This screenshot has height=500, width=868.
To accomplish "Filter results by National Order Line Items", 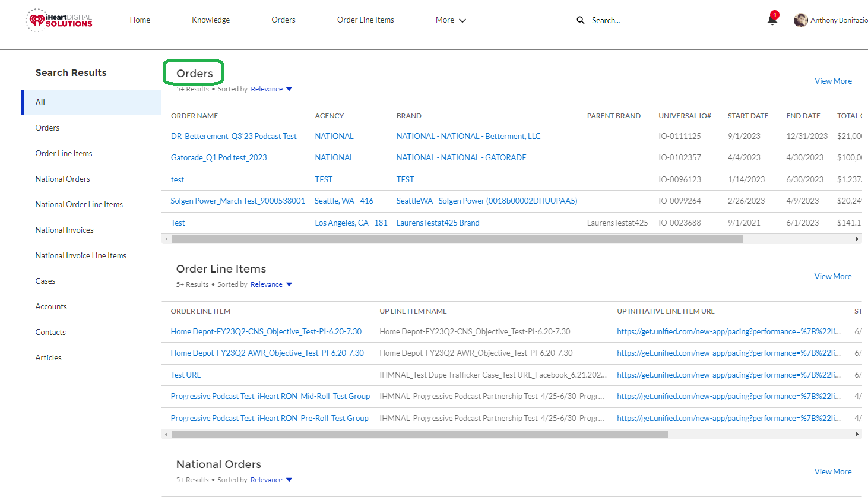I will [79, 204].
